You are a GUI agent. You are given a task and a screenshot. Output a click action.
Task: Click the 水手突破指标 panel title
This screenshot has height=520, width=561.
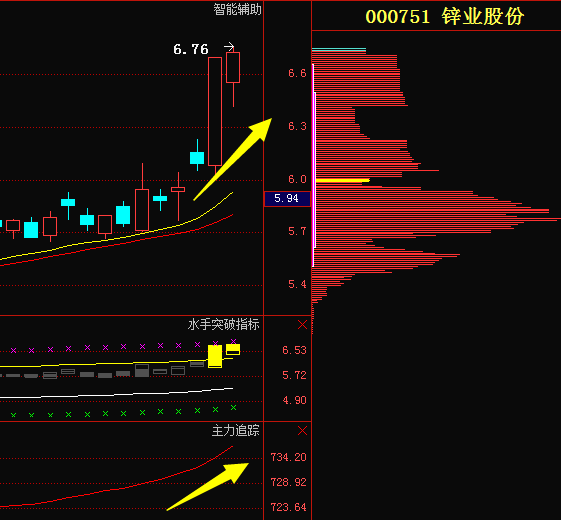pyautogui.click(x=224, y=325)
